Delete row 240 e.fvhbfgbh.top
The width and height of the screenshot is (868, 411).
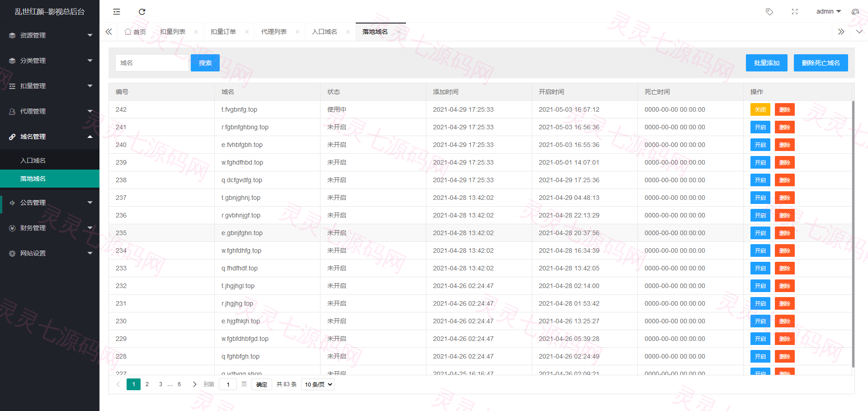(785, 145)
